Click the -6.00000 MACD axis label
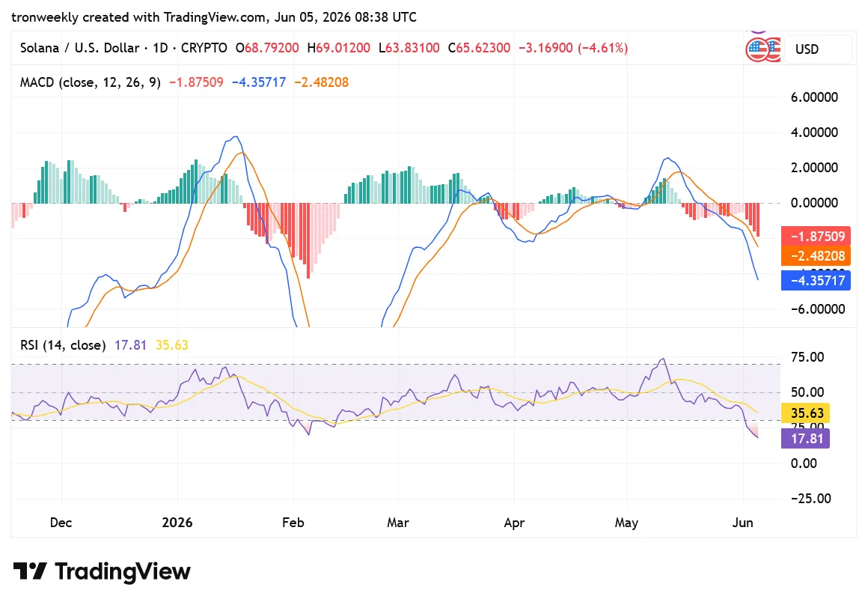Screen dimensions: 868x605 pyautogui.click(x=818, y=308)
